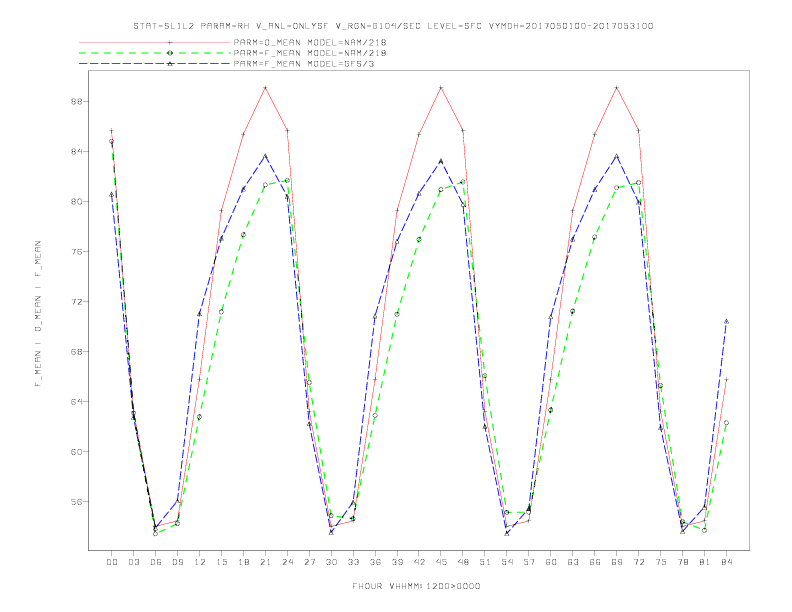Click x-axis forecast hour label 24
This screenshot has height=612, width=792.
click(287, 562)
